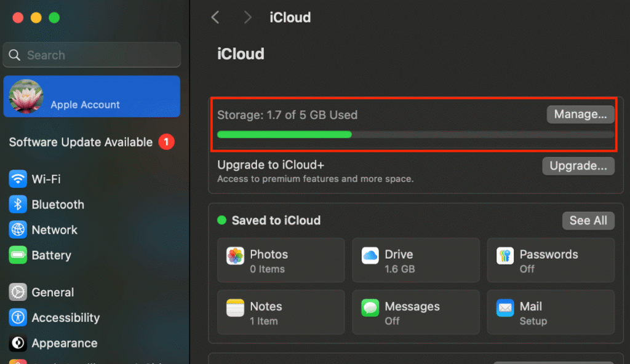Click Mail Setup status text
The width and height of the screenshot is (630, 364).
[533, 322]
